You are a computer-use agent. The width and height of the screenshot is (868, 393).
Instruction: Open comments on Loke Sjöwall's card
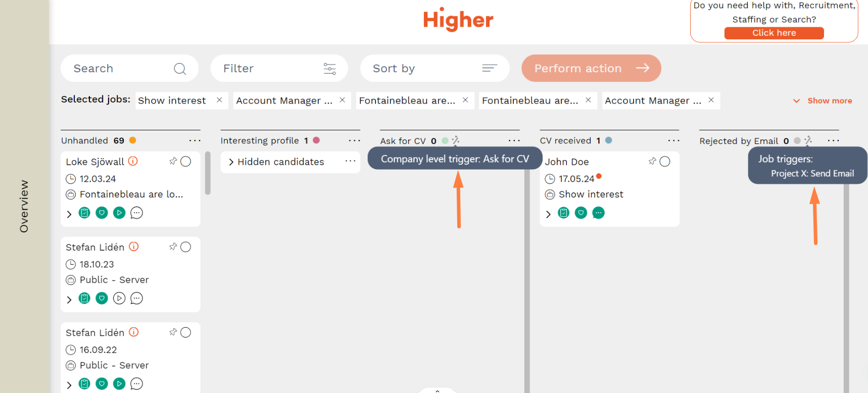[x=136, y=213]
